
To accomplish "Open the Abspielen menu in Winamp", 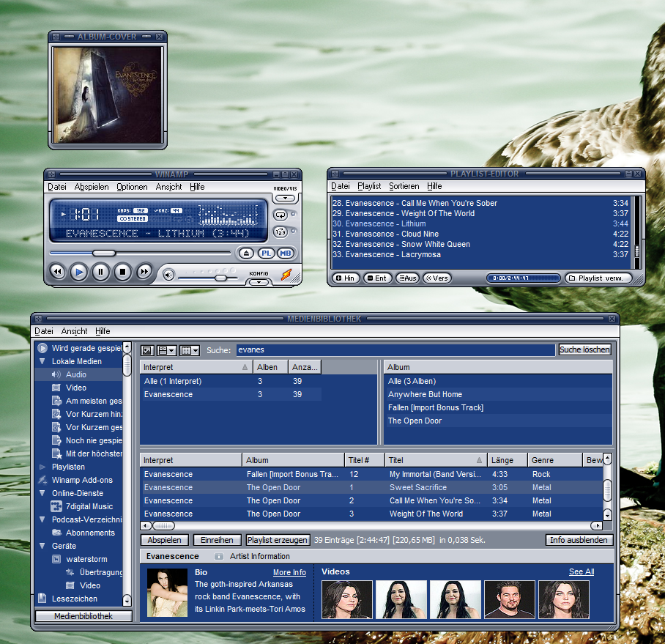I will (91, 187).
